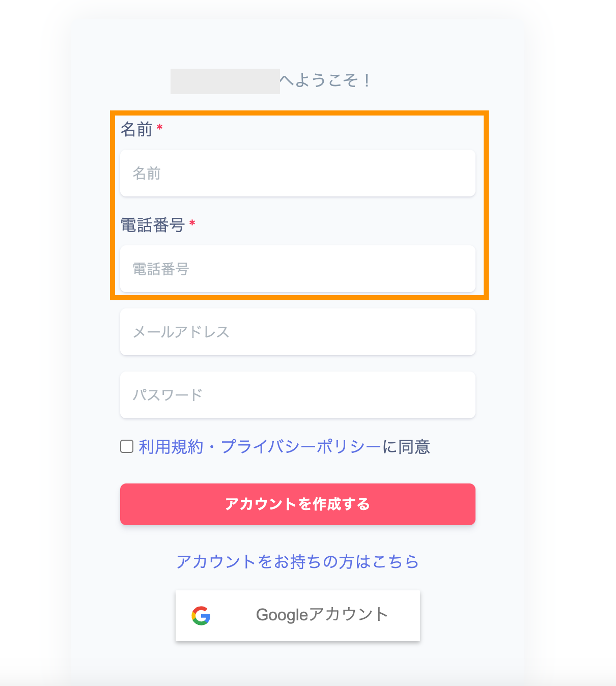Click the ・ separator between the policy links
Image resolution: width=616 pixels, height=686 pixels.
[x=212, y=447]
